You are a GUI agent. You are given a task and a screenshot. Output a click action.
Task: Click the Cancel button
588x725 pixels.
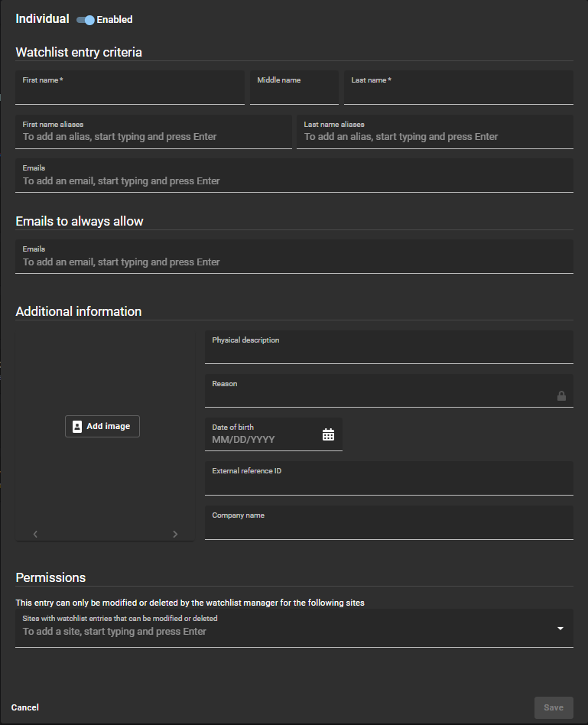tap(25, 707)
